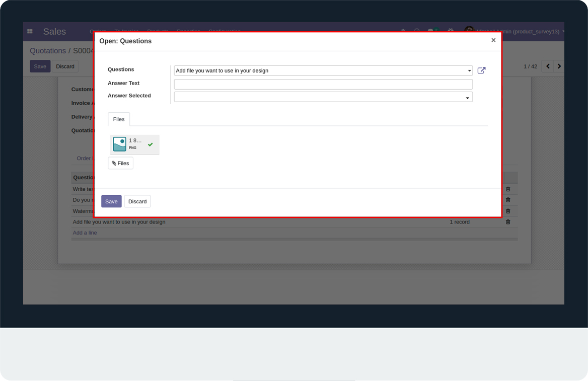Click 'Add a line' in questions table
This screenshot has height=381, width=588.
click(85, 233)
